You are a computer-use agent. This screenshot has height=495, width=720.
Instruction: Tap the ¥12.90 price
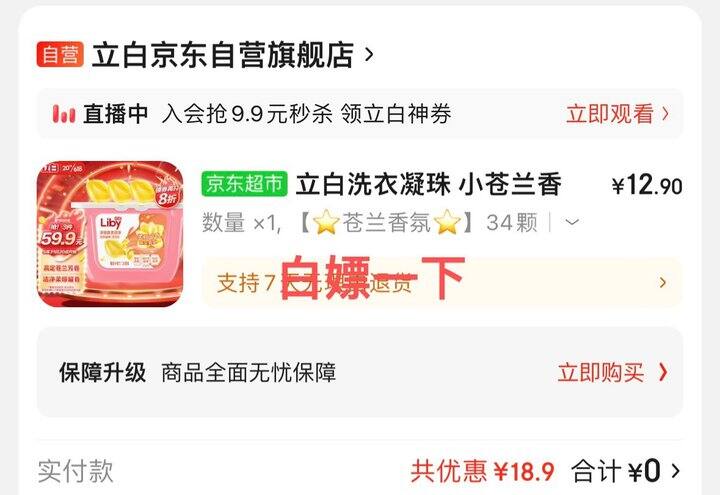(647, 186)
